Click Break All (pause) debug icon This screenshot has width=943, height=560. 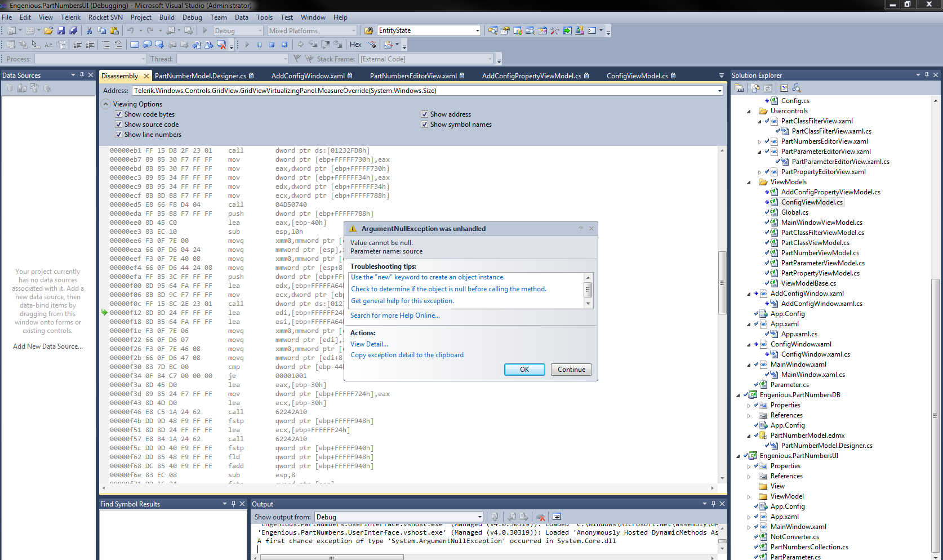point(259,45)
